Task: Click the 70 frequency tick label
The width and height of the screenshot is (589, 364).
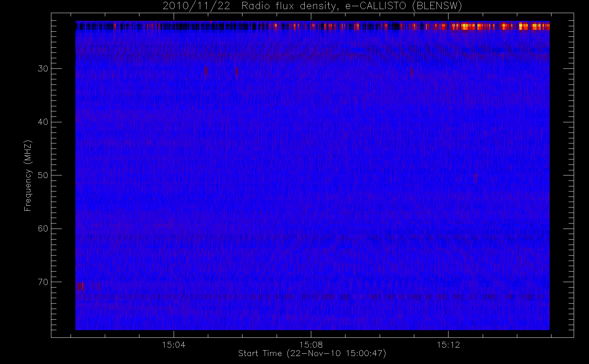Action: 43,282
